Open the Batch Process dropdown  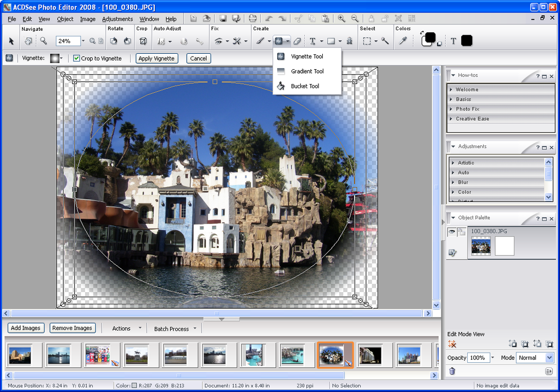[x=175, y=329]
